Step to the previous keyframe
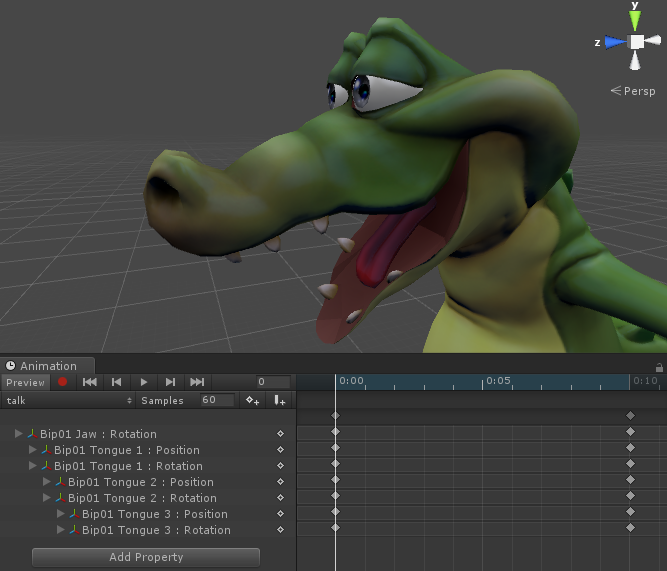The height and width of the screenshot is (571, 667). [117, 382]
